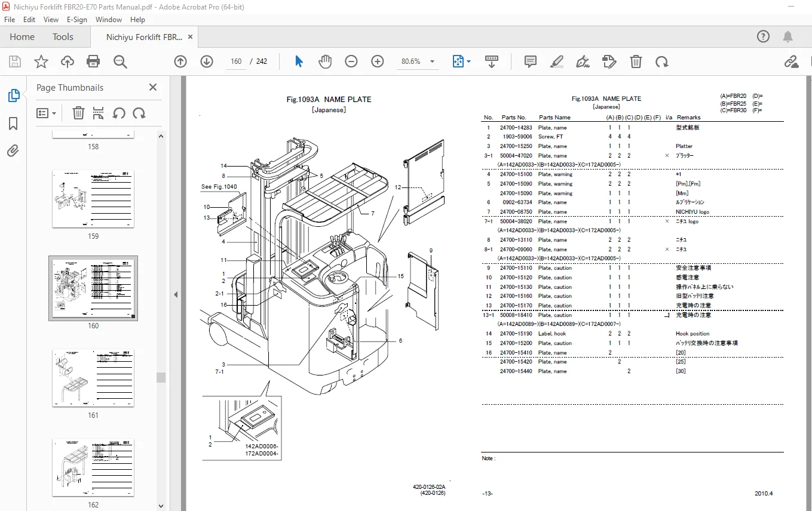Choose the selection arrow tool
This screenshot has width=812, height=511.
[x=299, y=61]
